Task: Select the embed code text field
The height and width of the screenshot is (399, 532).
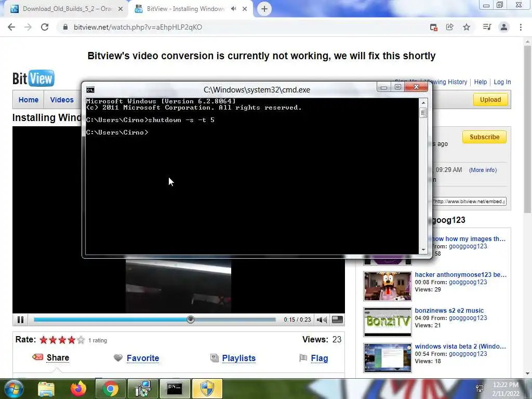Action: point(470,201)
